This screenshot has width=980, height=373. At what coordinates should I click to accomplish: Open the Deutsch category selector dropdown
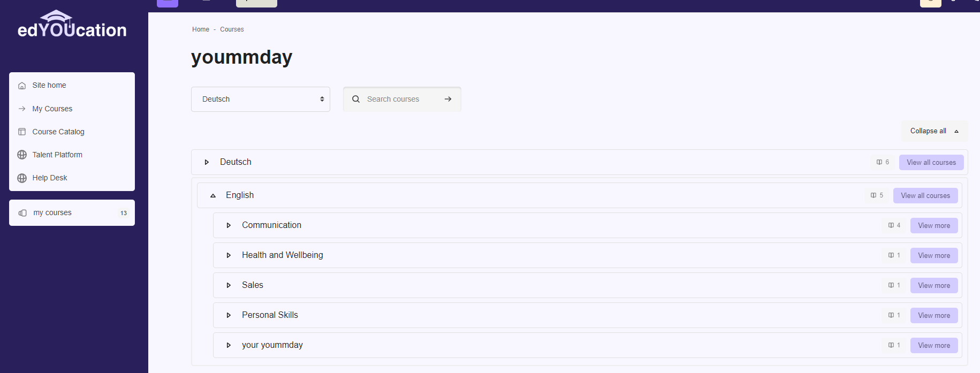261,99
